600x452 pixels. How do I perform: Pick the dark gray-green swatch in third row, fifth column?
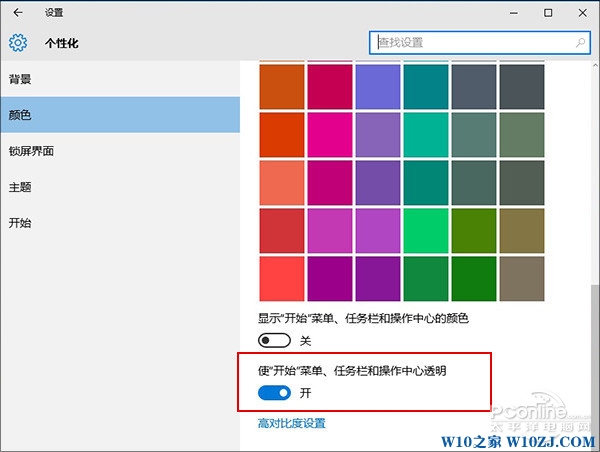[474, 183]
